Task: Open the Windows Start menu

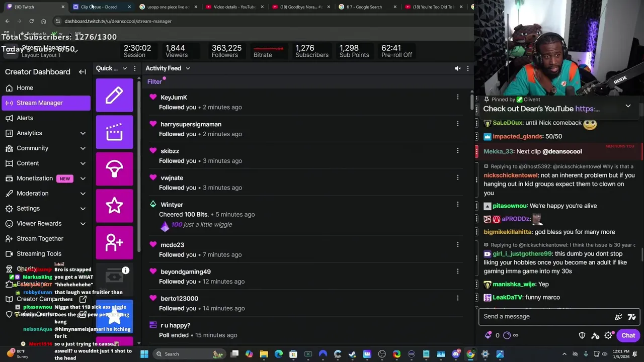Action: (x=144, y=354)
